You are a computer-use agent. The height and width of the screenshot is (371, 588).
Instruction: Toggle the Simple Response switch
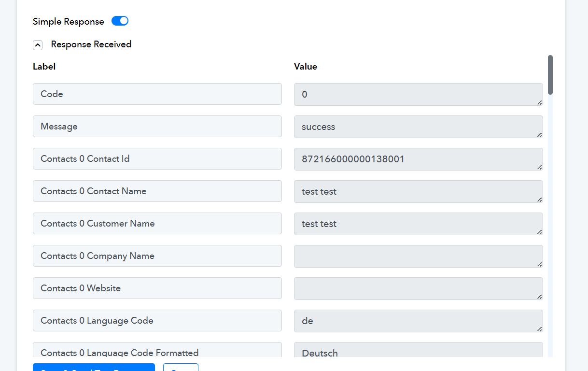tap(120, 21)
